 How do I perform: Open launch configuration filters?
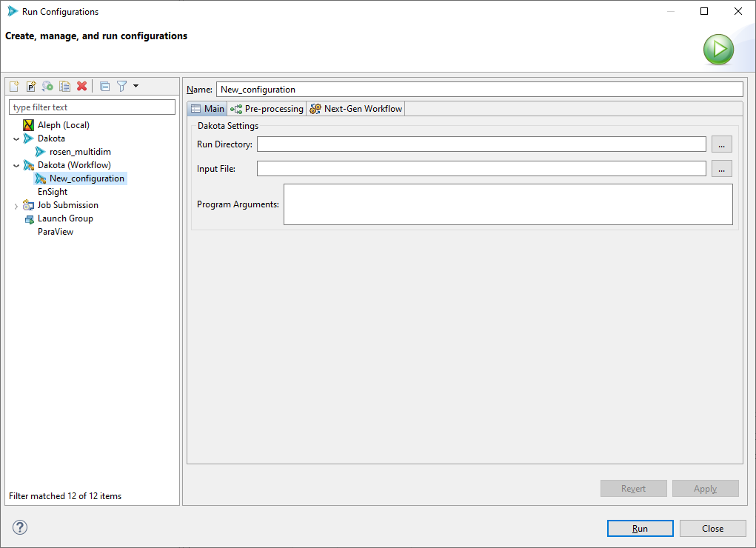[x=121, y=86]
